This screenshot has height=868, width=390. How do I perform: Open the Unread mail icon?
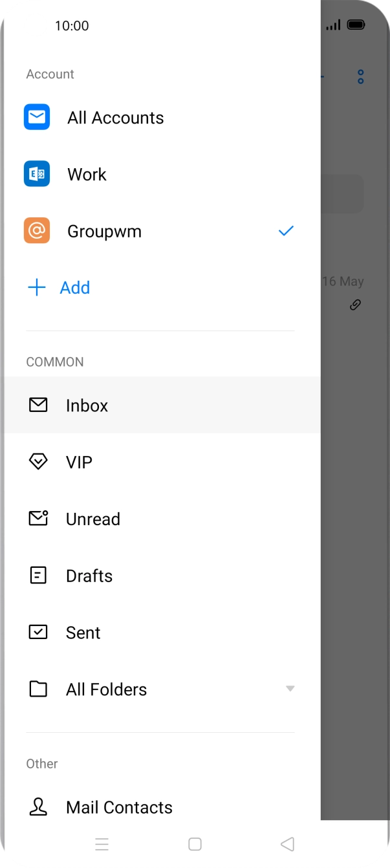38,518
